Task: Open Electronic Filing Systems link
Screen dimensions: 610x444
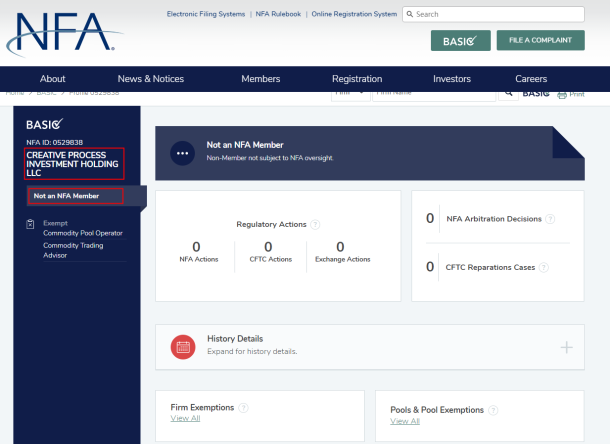Action: point(206,14)
